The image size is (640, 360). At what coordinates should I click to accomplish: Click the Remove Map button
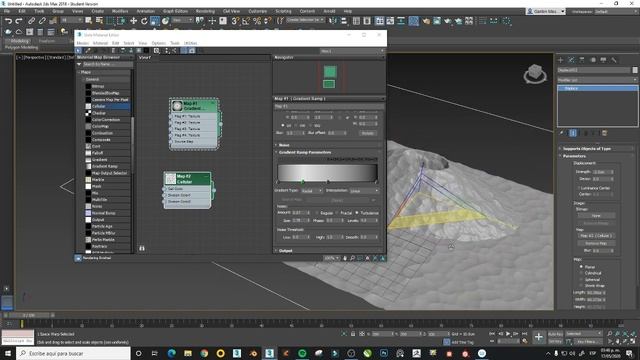click(x=596, y=243)
